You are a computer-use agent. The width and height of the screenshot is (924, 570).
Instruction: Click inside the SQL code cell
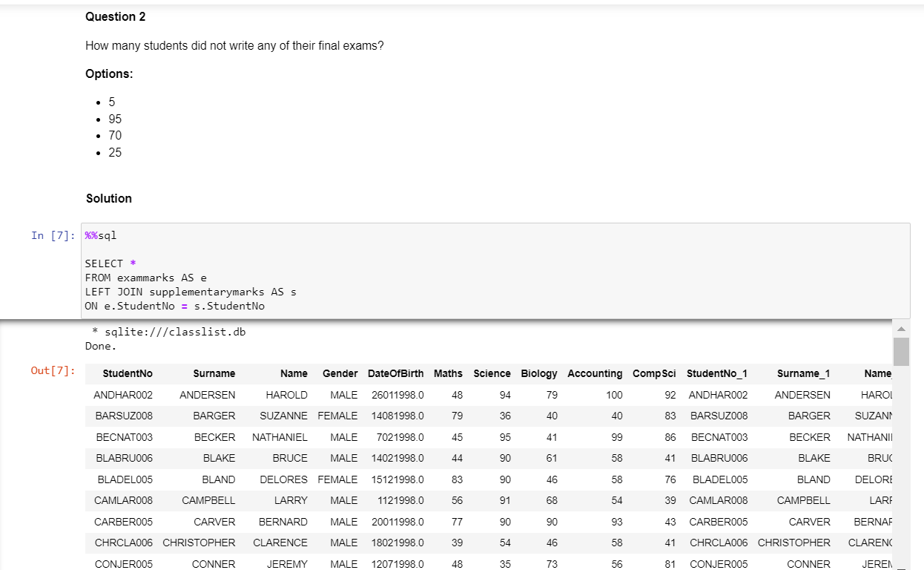click(495, 271)
